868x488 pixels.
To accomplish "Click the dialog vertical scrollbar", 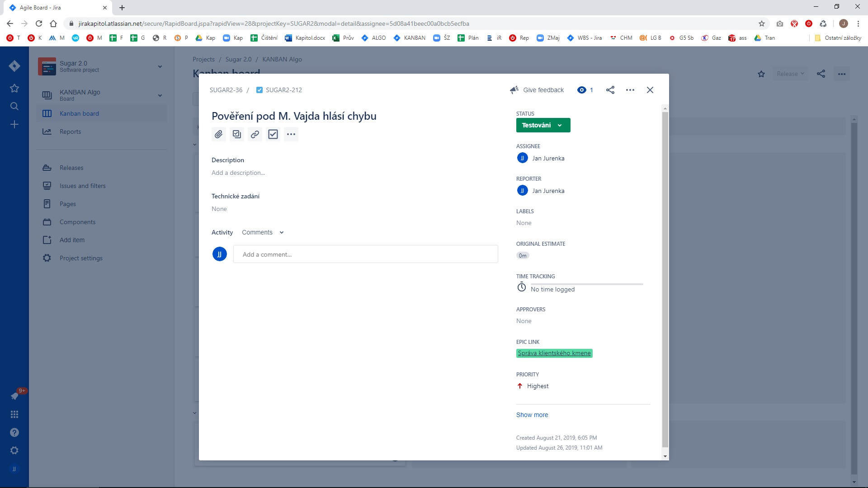I will tap(665, 280).
